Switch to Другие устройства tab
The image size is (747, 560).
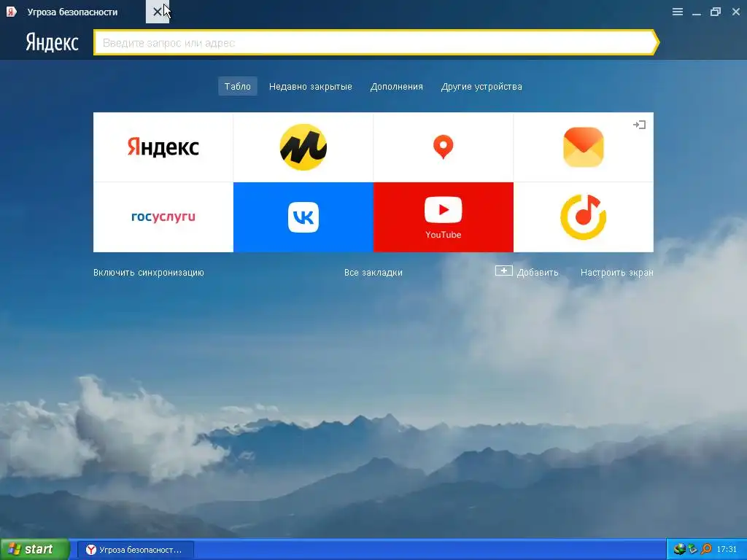(x=481, y=86)
